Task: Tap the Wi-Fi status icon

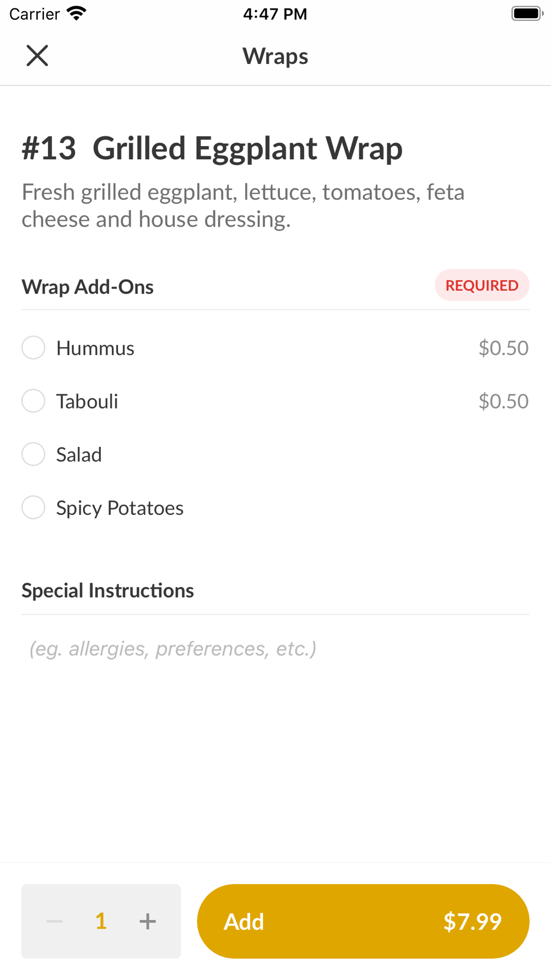Action: click(x=77, y=13)
